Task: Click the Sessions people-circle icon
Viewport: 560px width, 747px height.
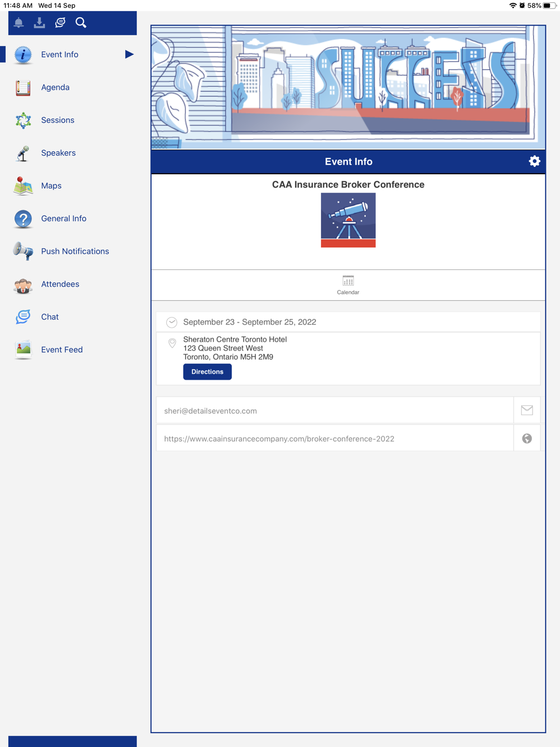Action: [x=23, y=120]
